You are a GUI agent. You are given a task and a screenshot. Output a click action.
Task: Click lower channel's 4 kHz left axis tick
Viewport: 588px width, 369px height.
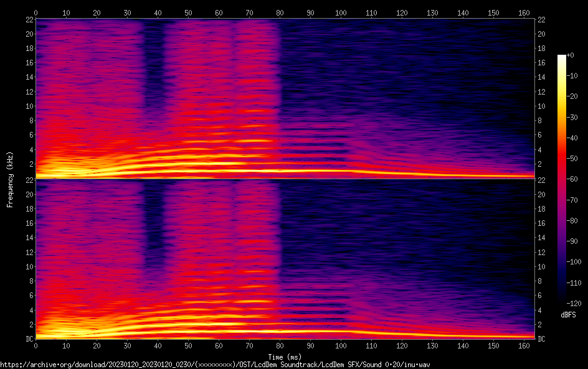(30, 310)
